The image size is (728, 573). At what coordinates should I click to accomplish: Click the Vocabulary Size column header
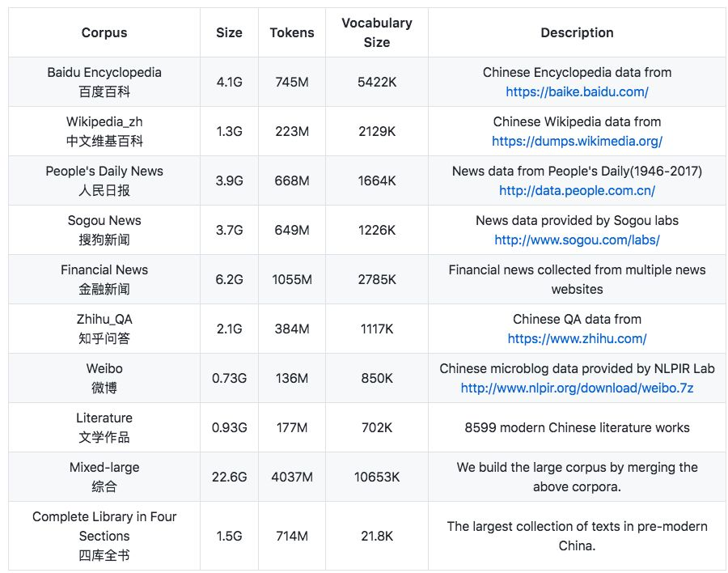[377, 32]
